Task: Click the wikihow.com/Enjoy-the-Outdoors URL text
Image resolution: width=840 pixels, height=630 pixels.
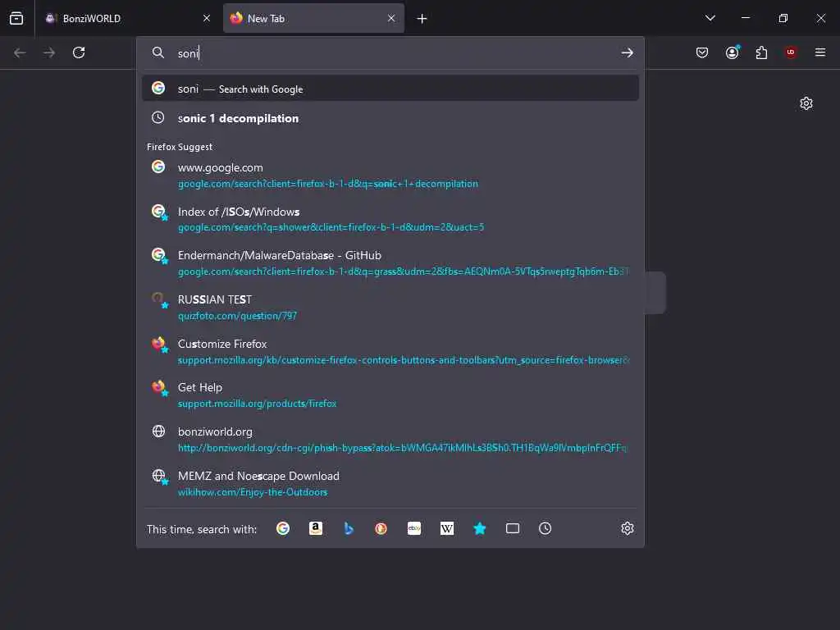Action: (x=253, y=492)
